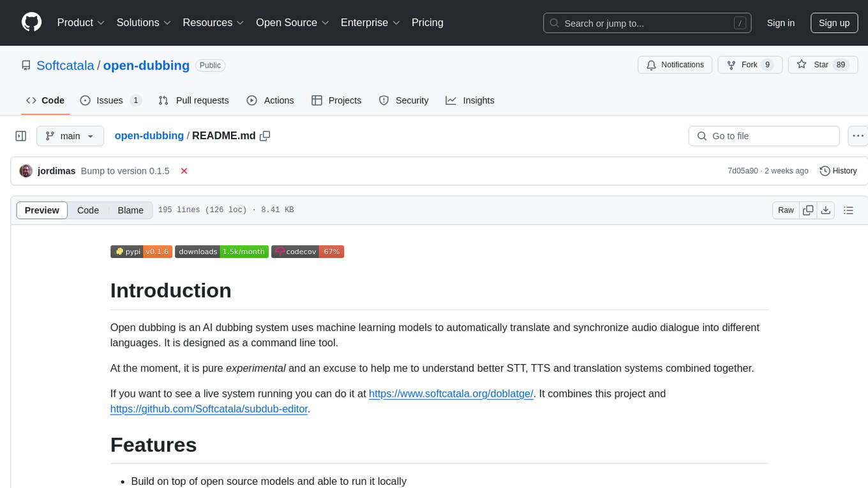View the file History
Image resolution: width=868 pixels, height=488 pixels.
tap(838, 171)
